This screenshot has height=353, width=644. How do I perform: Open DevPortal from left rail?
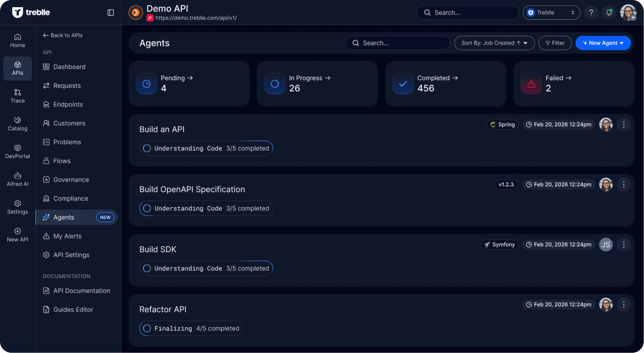17,152
